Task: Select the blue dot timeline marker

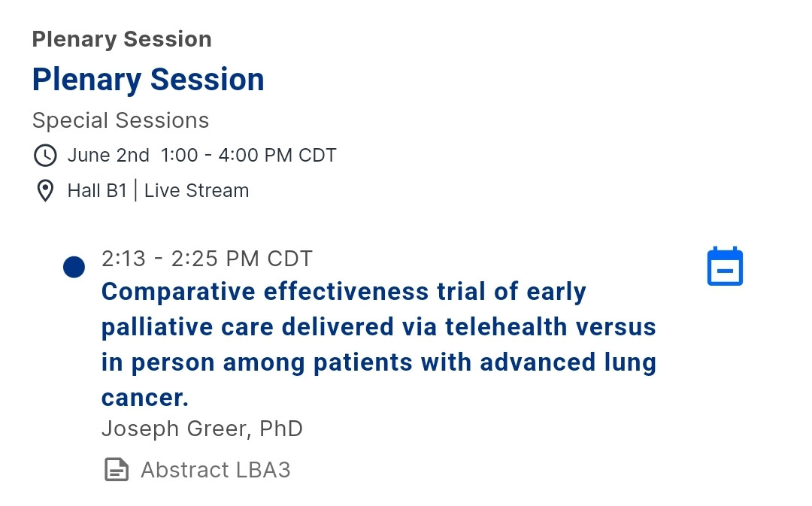Action: 74,267
